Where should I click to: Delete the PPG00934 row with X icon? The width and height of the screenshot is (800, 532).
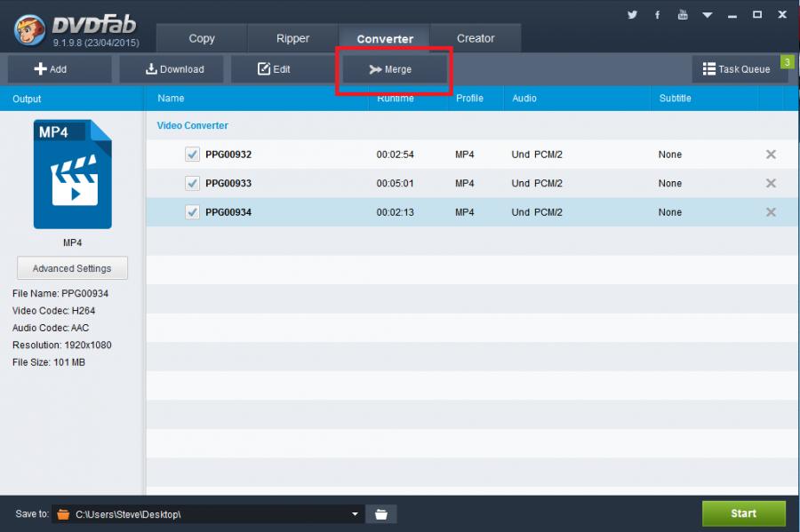coord(771,212)
